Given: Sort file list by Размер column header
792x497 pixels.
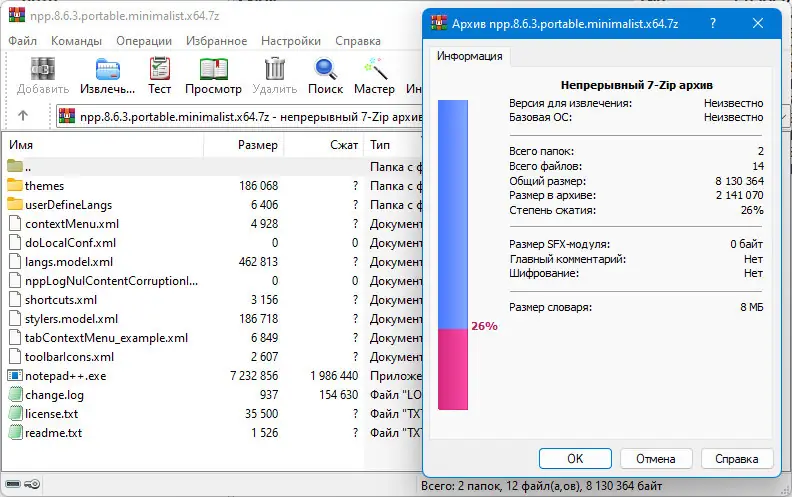Looking at the screenshot, I should (243, 145).
